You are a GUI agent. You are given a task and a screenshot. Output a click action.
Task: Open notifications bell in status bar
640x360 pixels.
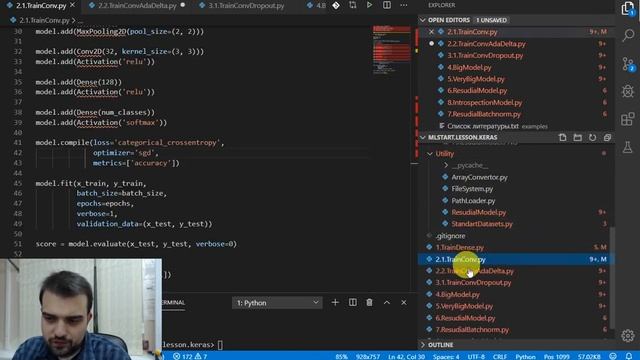[x=629, y=356]
